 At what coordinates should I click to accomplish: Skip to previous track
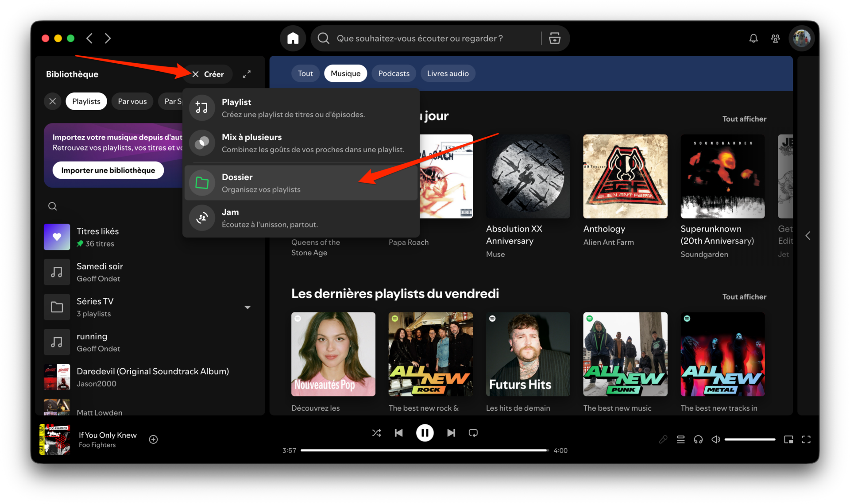pyautogui.click(x=398, y=433)
